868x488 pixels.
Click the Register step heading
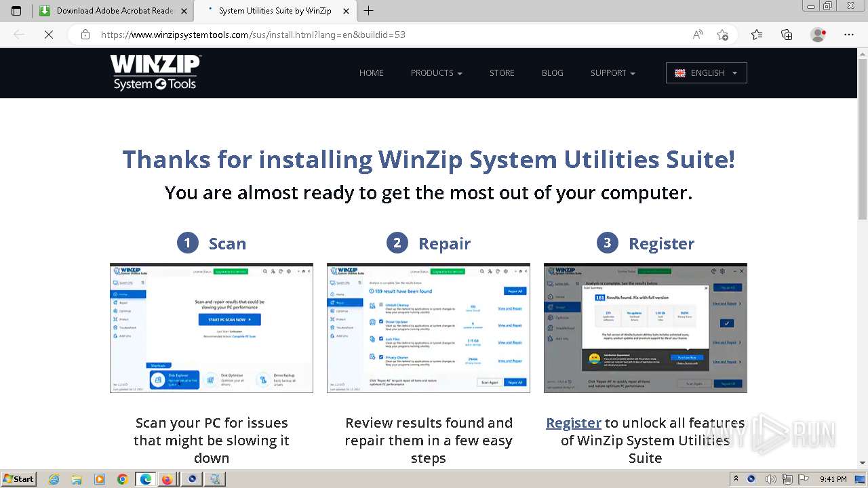click(662, 243)
